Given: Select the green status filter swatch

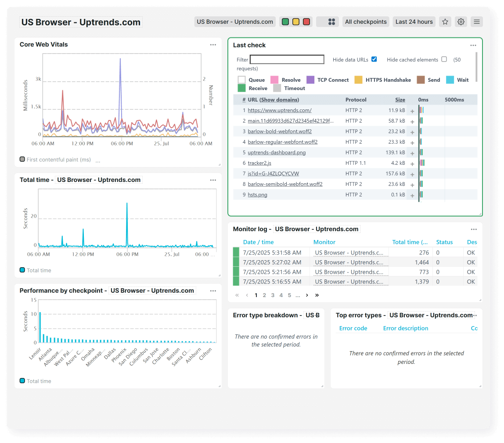Looking at the screenshot, I should pyautogui.click(x=285, y=21).
